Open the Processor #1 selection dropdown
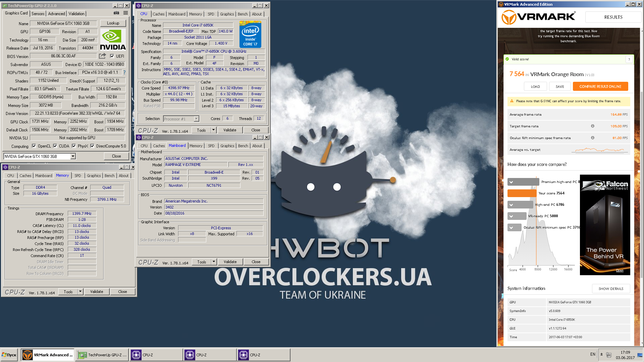This screenshot has width=644, height=362. 196,119
